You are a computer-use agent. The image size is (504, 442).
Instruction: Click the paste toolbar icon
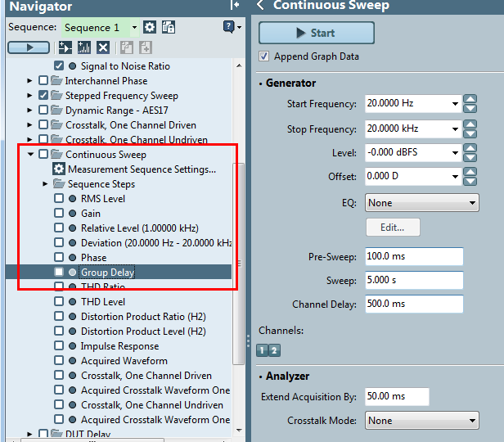(146, 48)
